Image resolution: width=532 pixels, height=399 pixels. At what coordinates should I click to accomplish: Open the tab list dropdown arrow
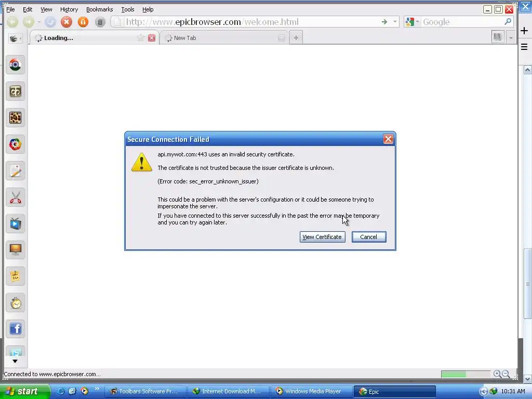(511, 37)
